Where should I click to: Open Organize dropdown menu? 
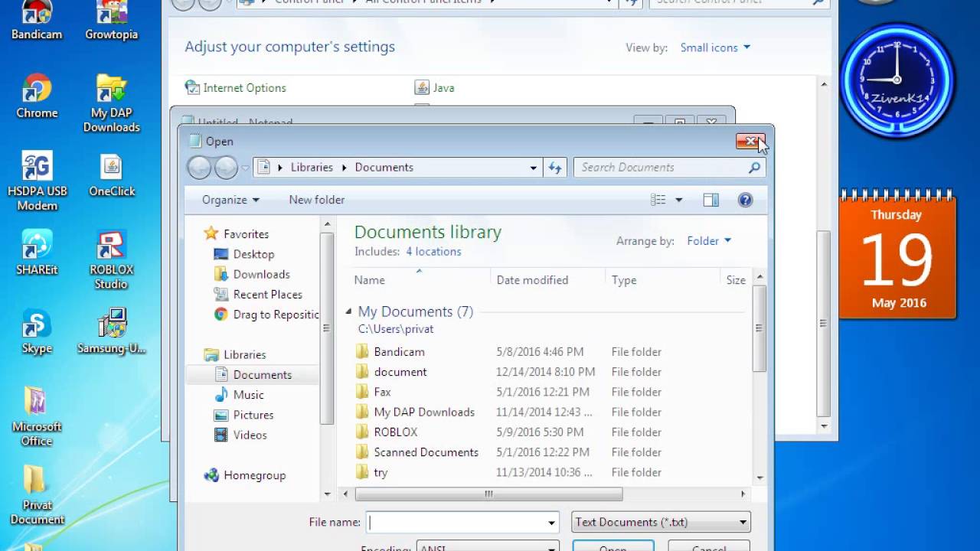click(230, 200)
